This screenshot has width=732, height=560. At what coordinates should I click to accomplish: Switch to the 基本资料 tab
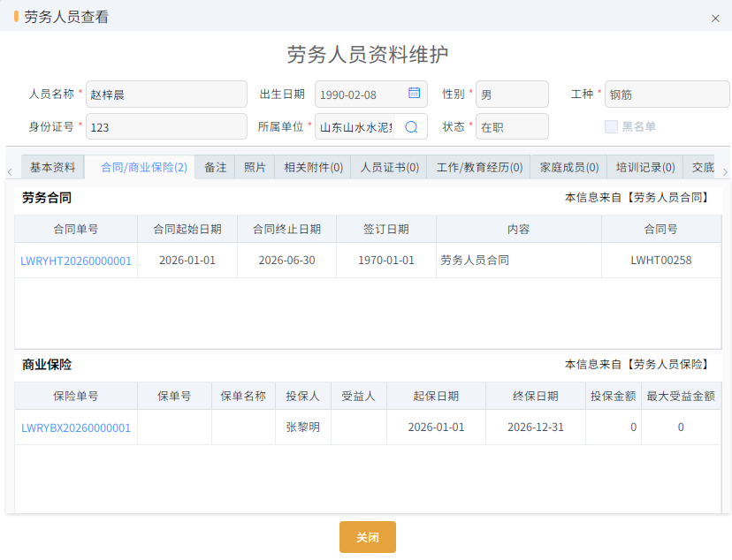(53, 167)
